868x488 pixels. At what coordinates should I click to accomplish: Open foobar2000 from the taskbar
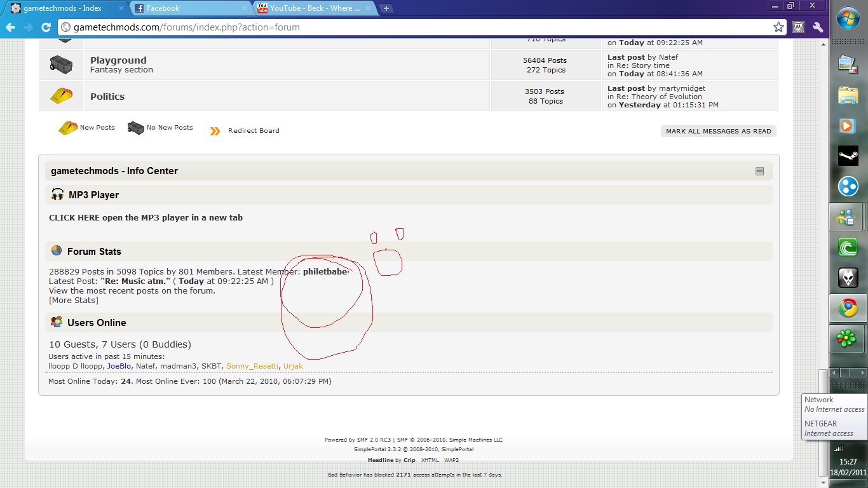[x=848, y=277]
